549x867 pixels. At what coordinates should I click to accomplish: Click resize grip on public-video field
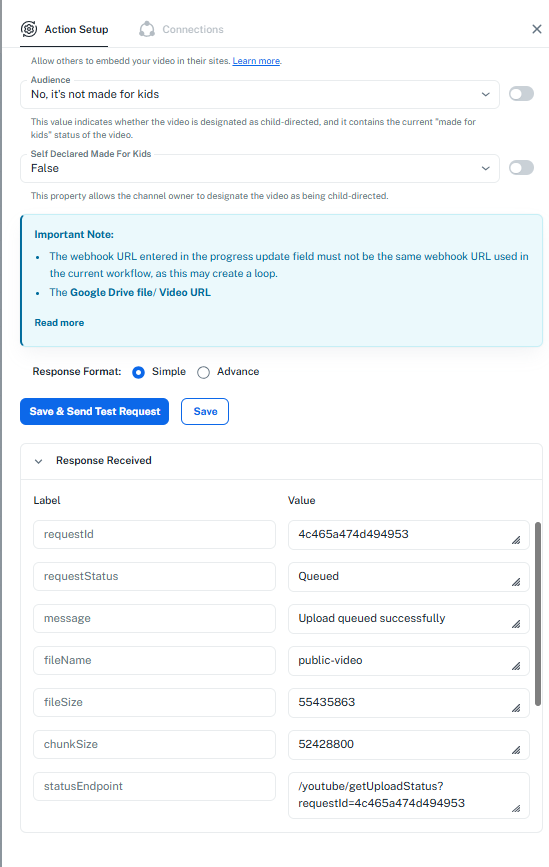click(516, 666)
